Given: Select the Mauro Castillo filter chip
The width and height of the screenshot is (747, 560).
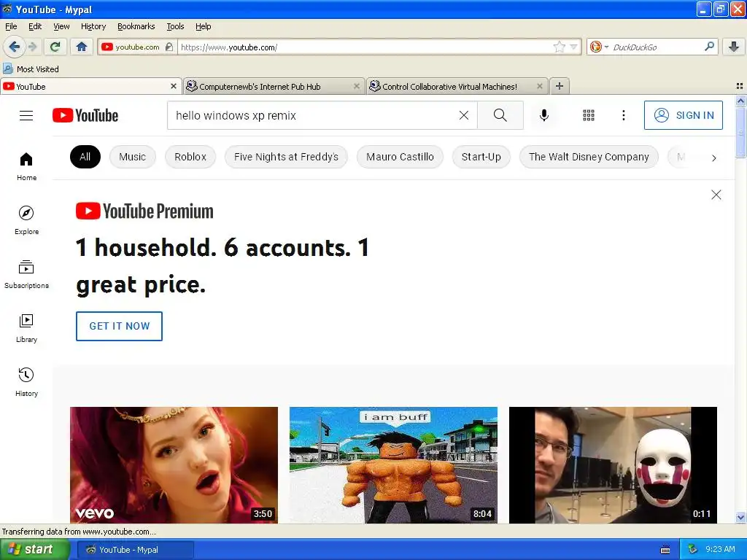Looking at the screenshot, I should point(400,157).
